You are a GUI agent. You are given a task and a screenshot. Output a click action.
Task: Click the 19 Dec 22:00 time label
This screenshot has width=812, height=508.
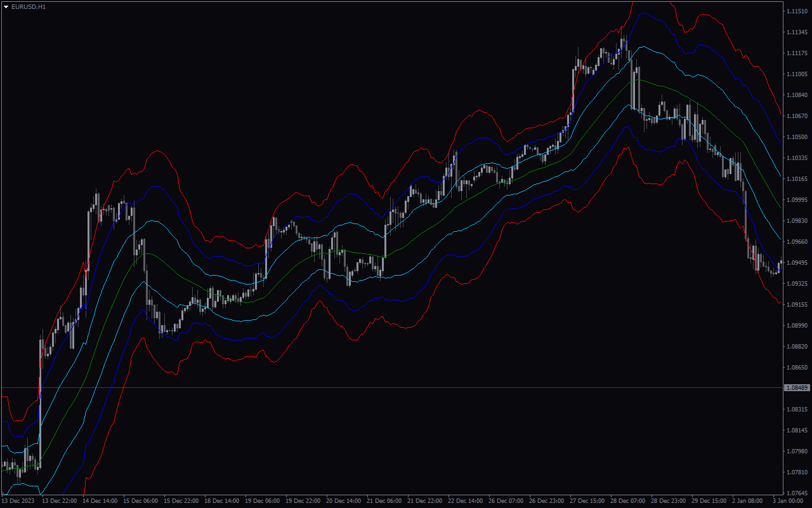pos(303,501)
